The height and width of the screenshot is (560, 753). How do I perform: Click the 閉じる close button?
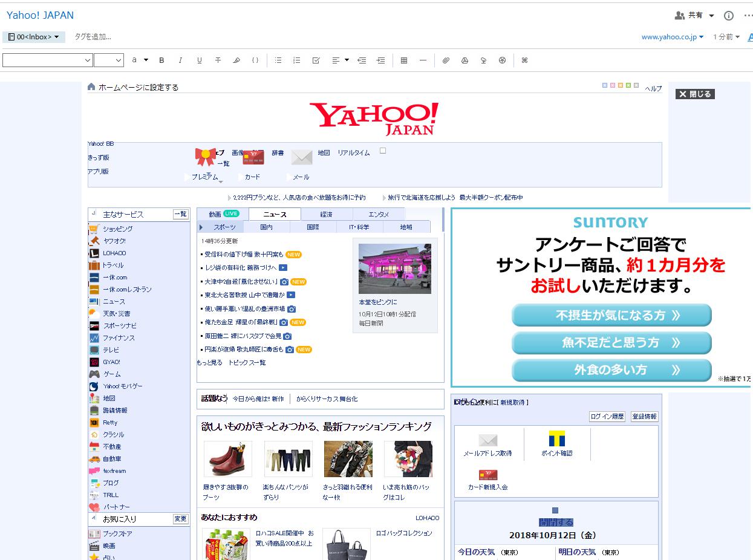pos(695,94)
